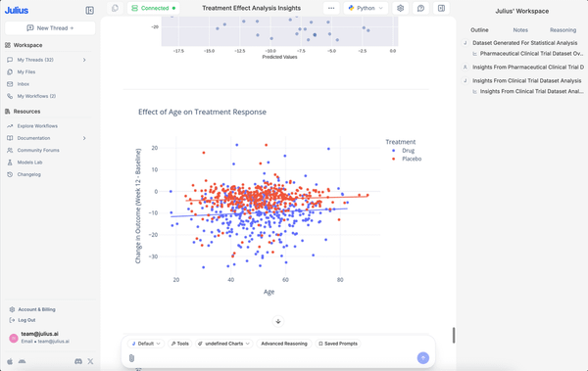Select outline item Dataset Generated For Statistical Analysis
Screen dimensions: 588x371
point(524,43)
